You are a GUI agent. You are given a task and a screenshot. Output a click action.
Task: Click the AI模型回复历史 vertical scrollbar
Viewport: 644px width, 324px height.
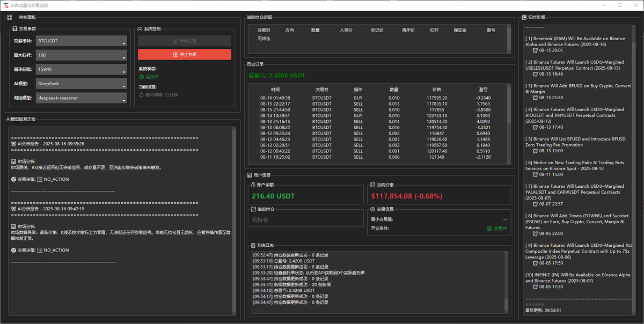coord(233,221)
